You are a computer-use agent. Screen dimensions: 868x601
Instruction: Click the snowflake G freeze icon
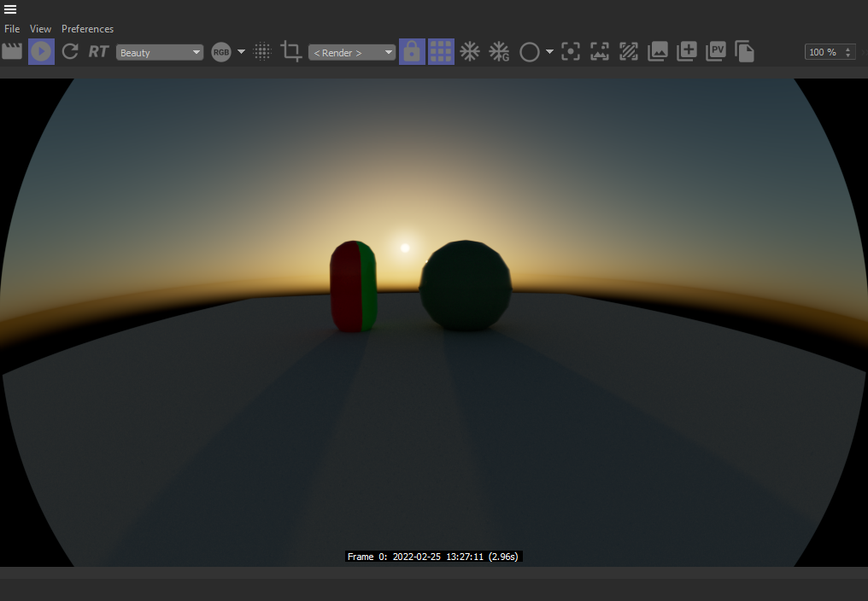(x=499, y=52)
